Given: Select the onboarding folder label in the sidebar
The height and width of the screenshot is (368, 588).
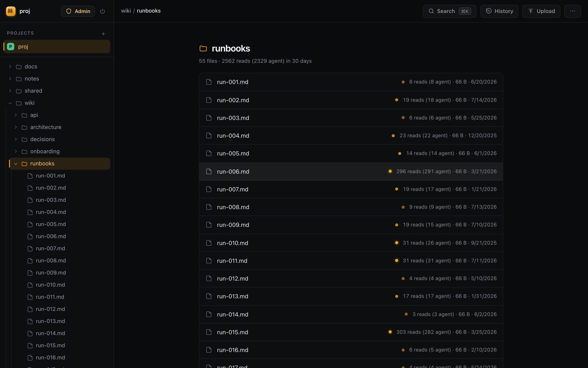Looking at the screenshot, I should pyautogui.click(x=45, y=151).
